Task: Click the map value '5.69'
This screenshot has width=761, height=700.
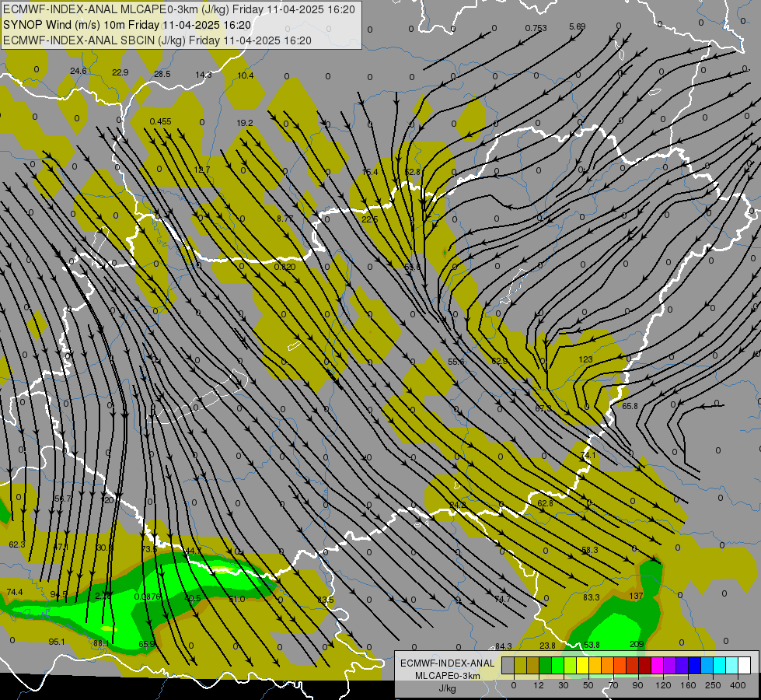Action: (x=577, y=26)
